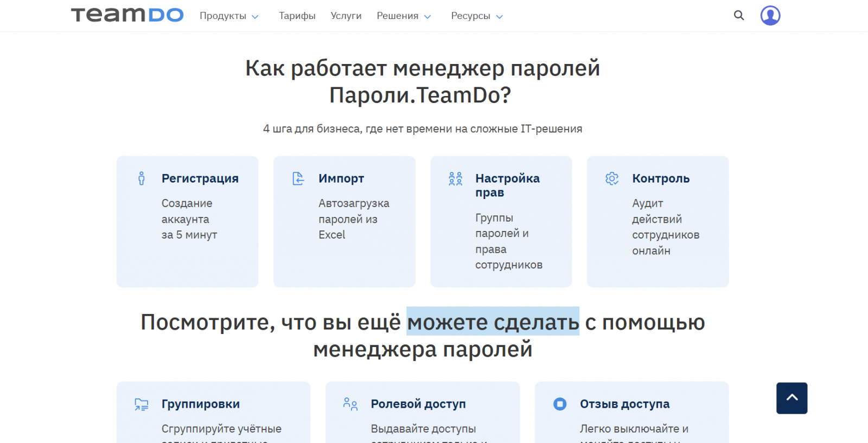Select the Регистрация card title
The width and height of the screenshot is (868, 443).
click(200, 178)
